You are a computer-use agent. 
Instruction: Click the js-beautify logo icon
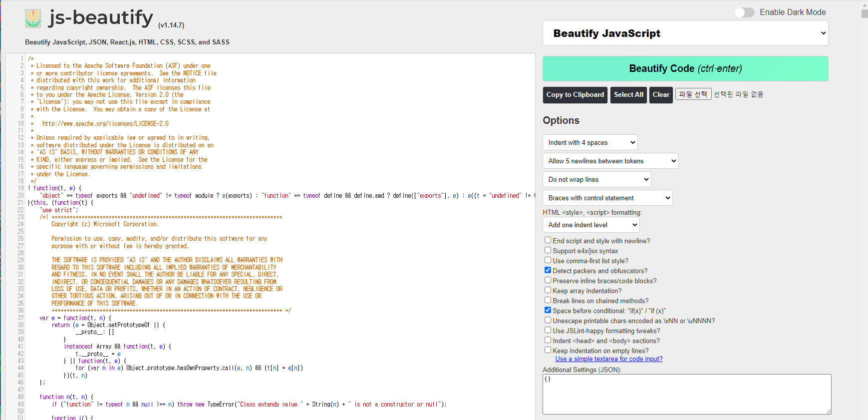pyautogui.click(x=33, y=18)
